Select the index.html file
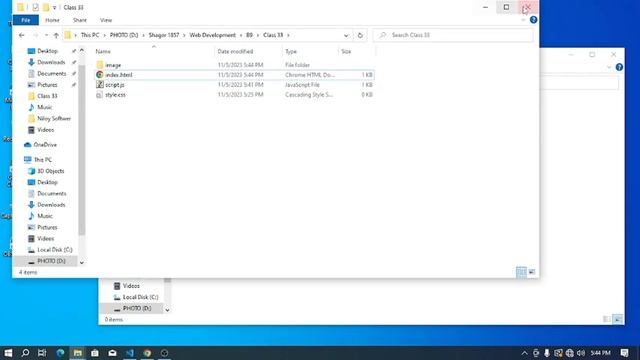Screen dimensions: 640x360 [119, 75]
